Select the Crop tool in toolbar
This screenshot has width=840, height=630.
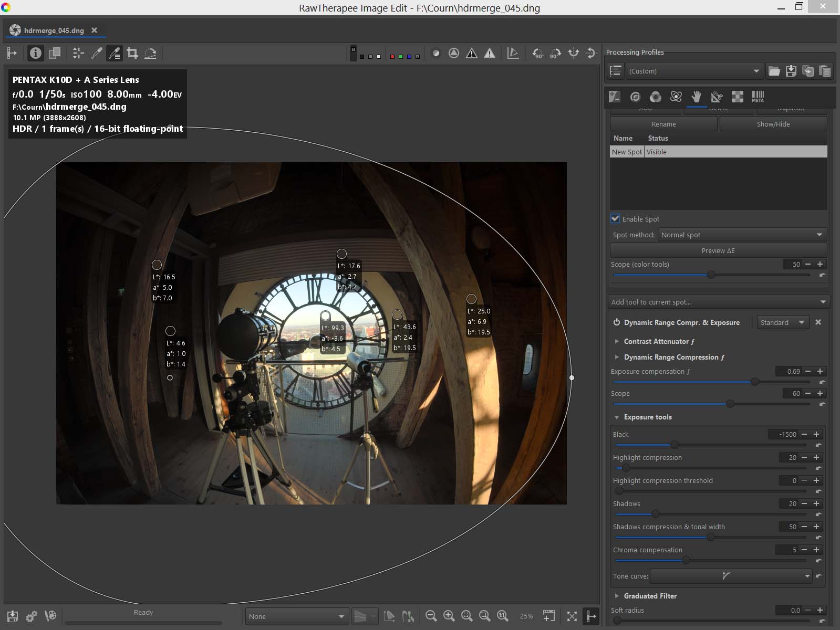(132, 53)
